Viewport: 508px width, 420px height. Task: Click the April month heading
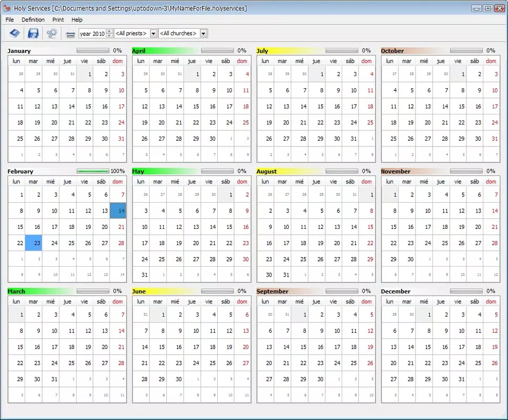139,51
